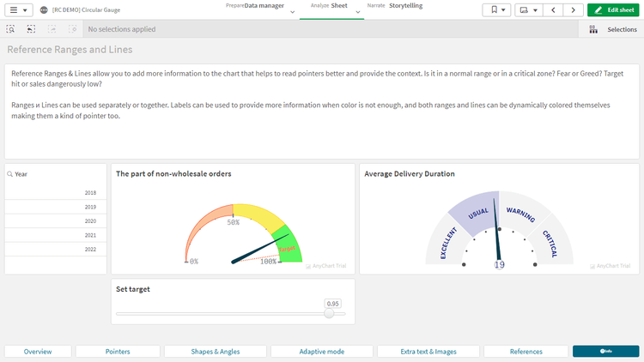Open the Selections tool panel
Image resolution: width=644 pixels, height=362 pixels.
point(613,29)
